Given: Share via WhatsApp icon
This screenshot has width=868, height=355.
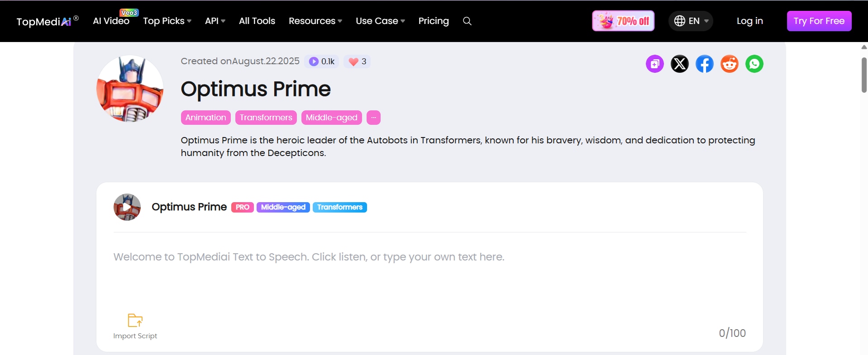Looking at the screenshot, I should 754,64.
